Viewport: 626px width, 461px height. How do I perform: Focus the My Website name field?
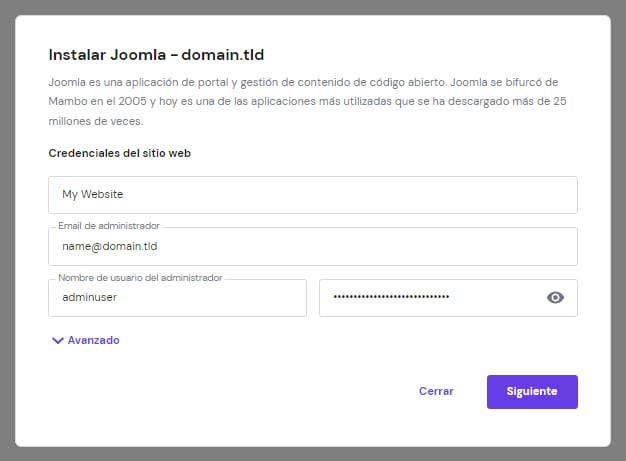tap(312, 195)
